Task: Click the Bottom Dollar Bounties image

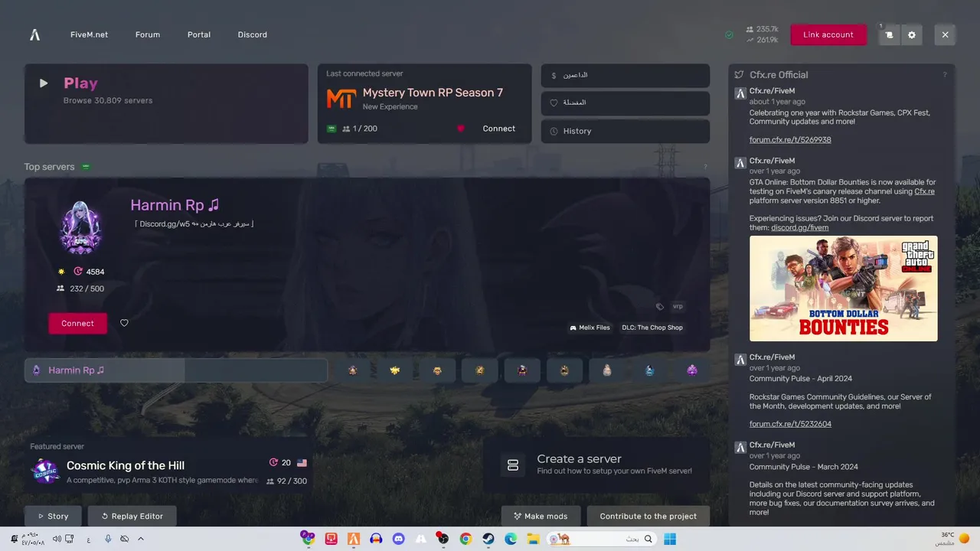Action: point(844,289)
